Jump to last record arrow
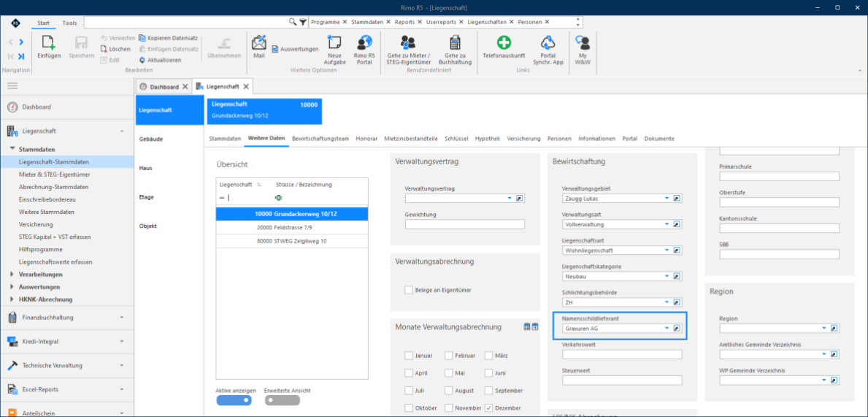Viewport: 868px width, 417px height. tap(21, 56)
